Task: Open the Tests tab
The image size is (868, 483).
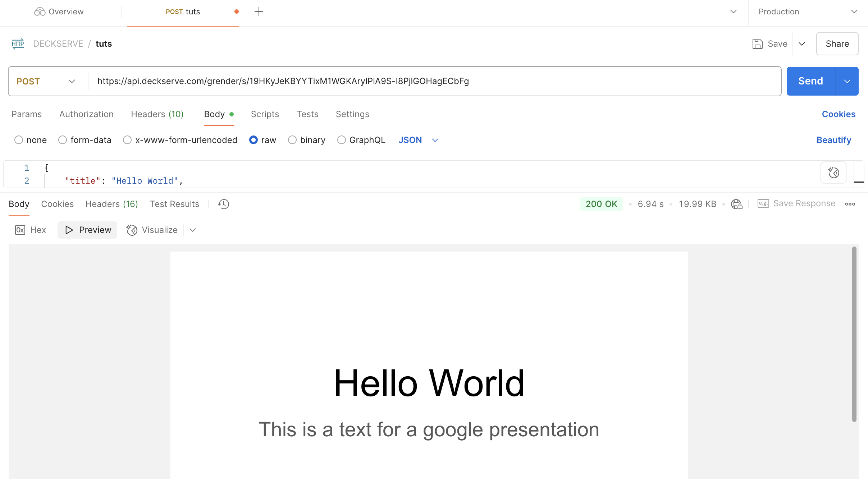Action: [307, 114]
